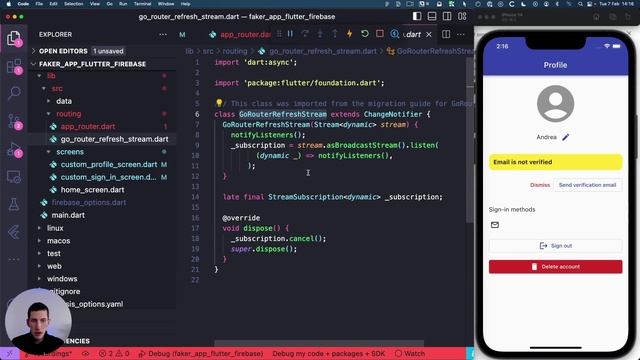The width and height of the screenshot is (640, 360).
Task: Open custom_profile_screen.dart file
Action: [109, 164]
